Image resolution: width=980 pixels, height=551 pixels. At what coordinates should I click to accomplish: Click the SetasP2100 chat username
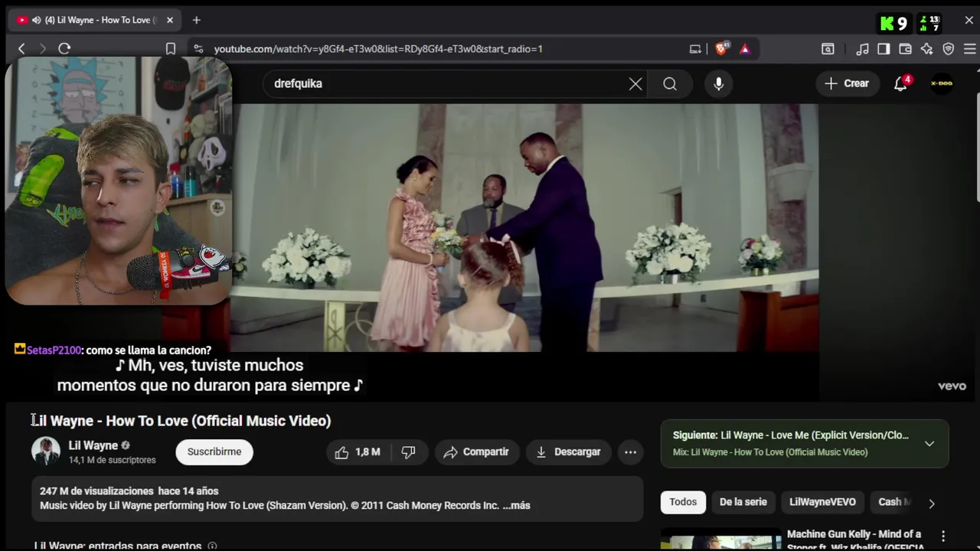click(54, 350)
